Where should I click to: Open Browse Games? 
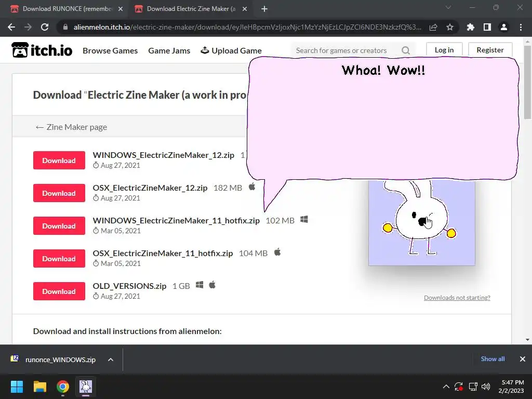(110, 50)
